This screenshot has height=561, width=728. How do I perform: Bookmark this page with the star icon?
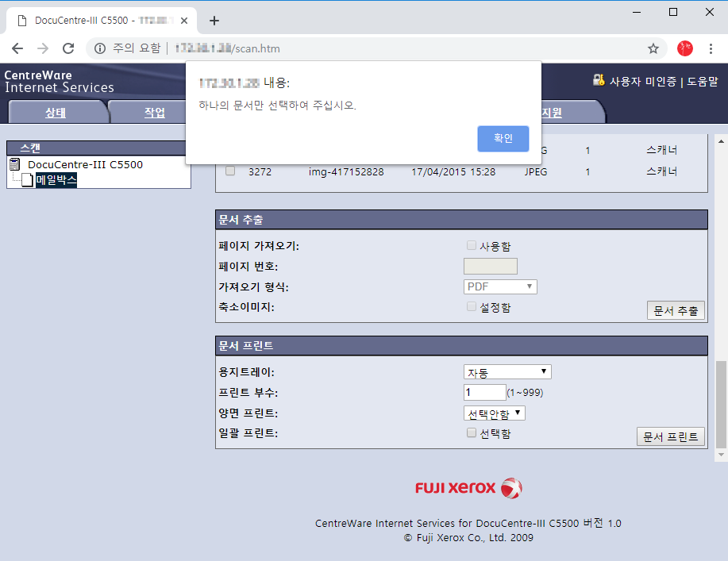point(653,48)
